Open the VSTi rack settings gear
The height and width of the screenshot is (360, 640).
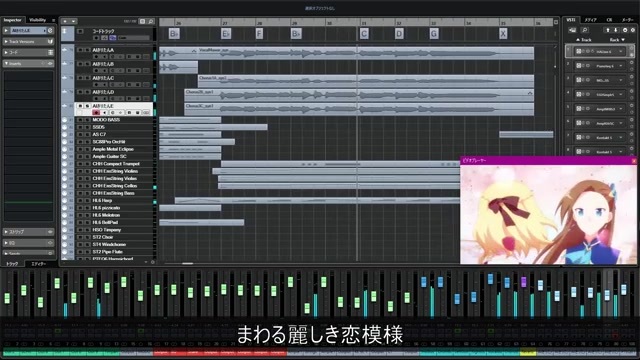[x=633, y=30]
